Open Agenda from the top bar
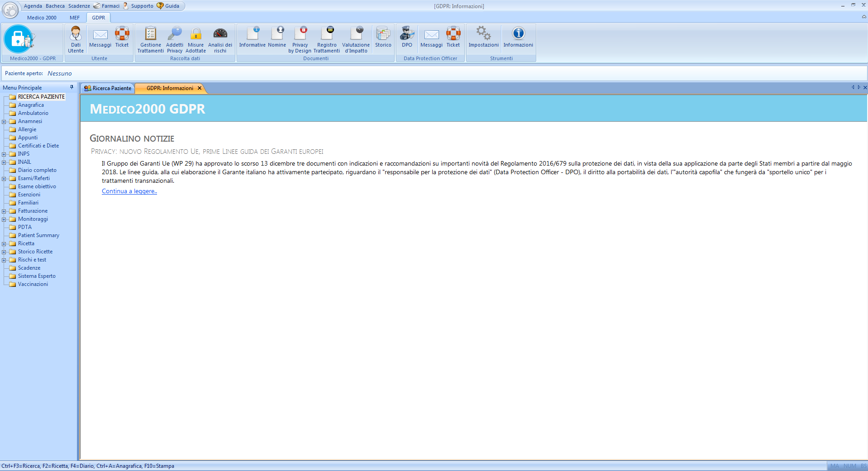Screen dimensions: 868x471 pyautogui.click(x=33, y=6)
